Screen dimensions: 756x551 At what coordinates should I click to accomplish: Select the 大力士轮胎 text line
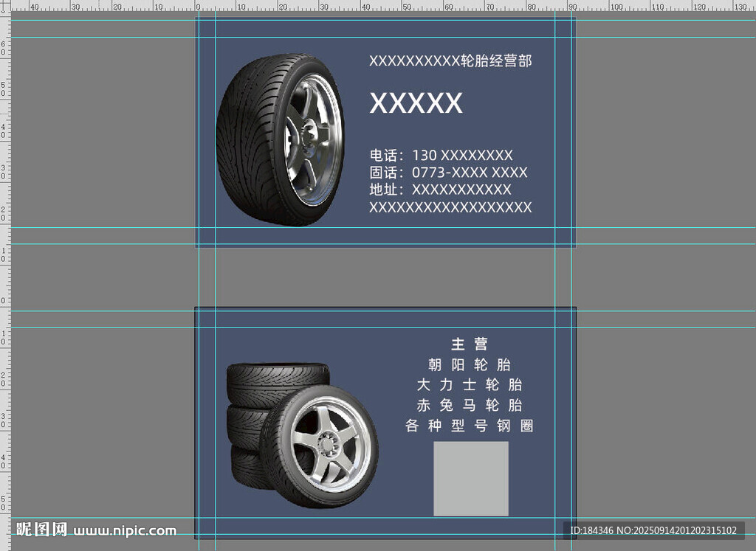point(470,385)
